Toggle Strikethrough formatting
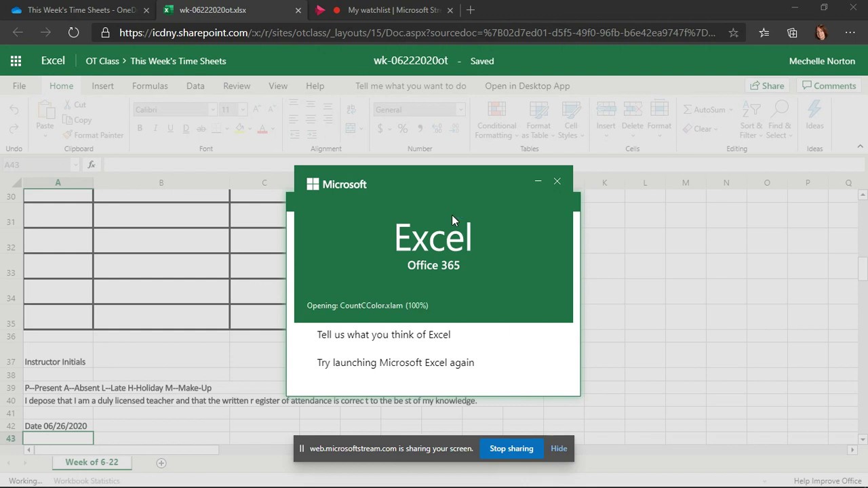Image resolution: width=868 pixels, height=488 pixels. tap(201, 129)
